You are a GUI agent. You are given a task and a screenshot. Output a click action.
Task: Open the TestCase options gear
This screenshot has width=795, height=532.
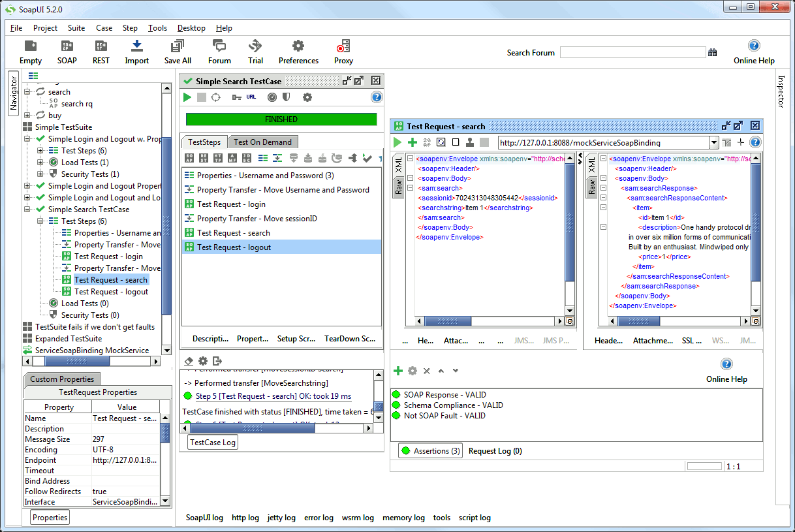[307, 97]
